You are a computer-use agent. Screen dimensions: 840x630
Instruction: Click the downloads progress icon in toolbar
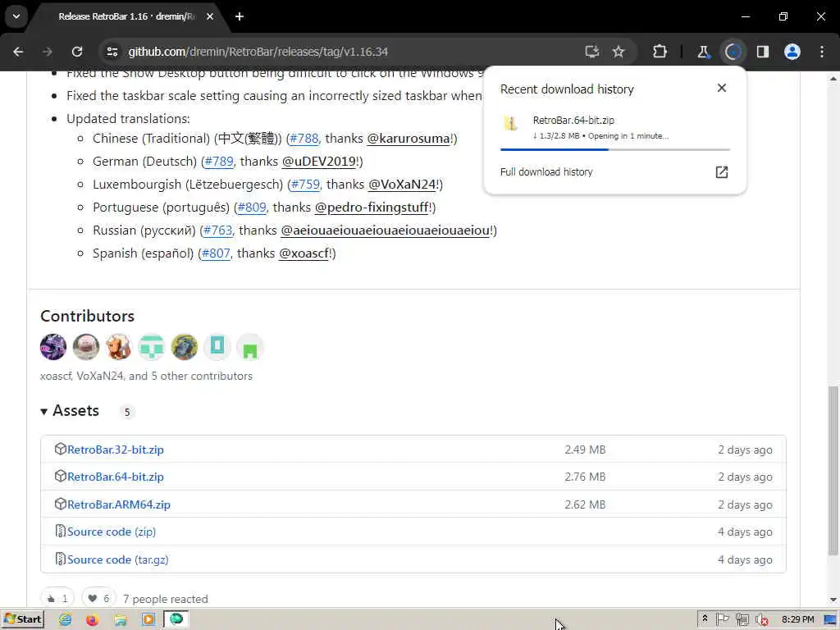click(733, 52)
